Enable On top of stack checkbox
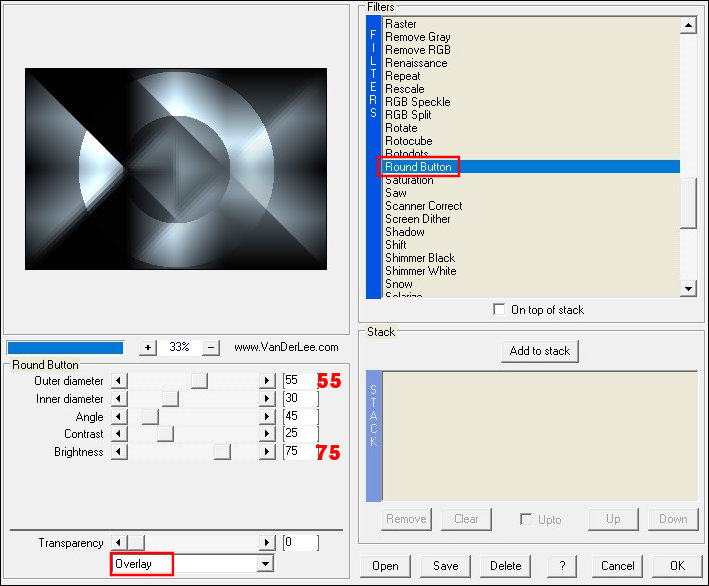Image resolution: width=709 pixels, height=586 pixels. tap(500, 310)
